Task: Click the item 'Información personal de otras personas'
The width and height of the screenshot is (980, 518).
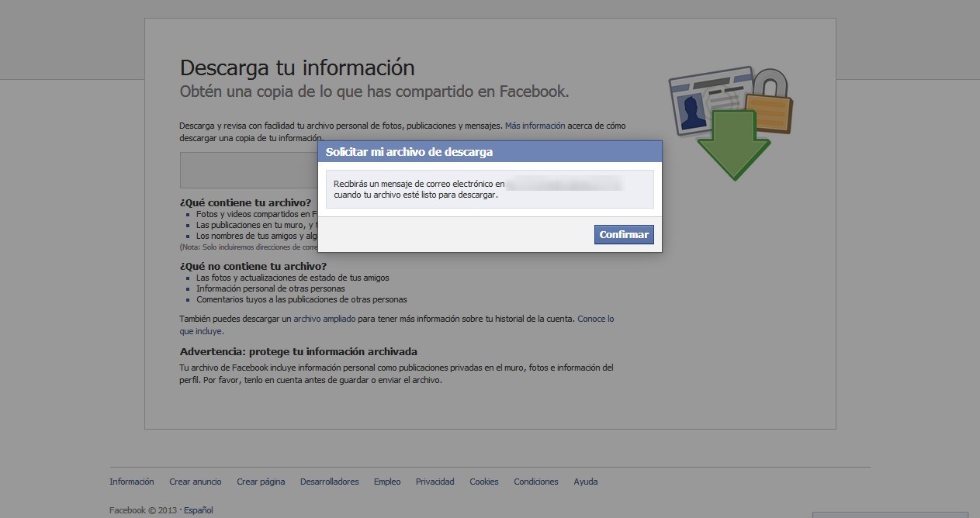Action: point(271,288)
